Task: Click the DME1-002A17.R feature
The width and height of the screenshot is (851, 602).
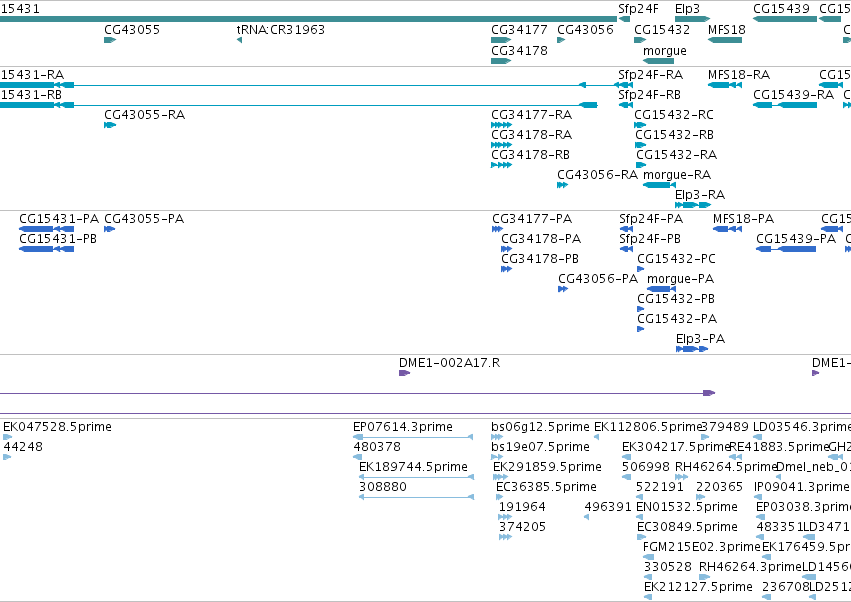Action: tap(404, 373)
